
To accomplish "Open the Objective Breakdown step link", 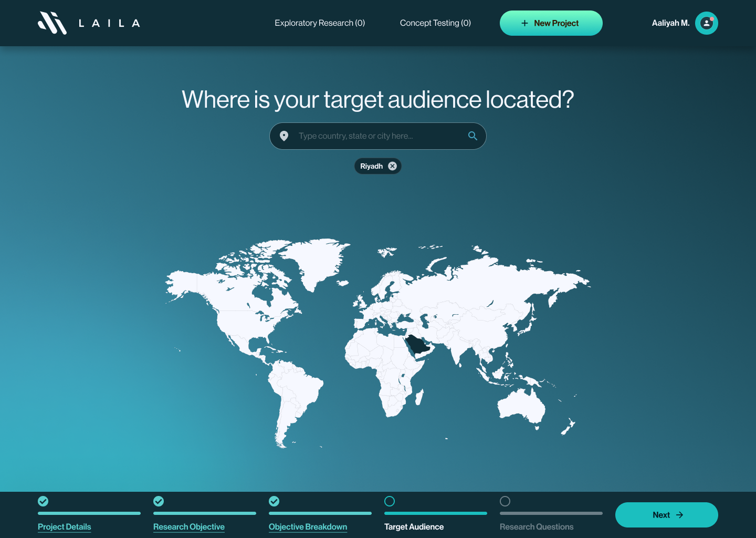I will (x=308, y=526).
